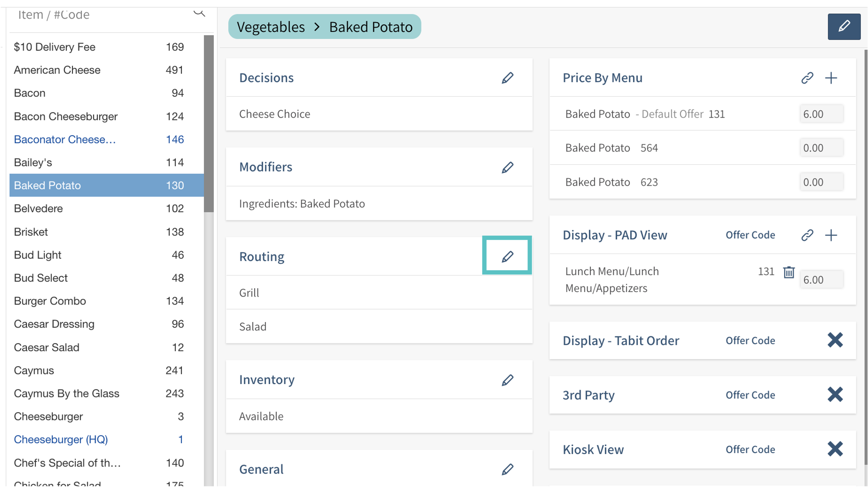Image resolution: width=868 pixels, height=487 pixels.
Task: Click the Price By Menu link icon
Action: pos(807,78)
